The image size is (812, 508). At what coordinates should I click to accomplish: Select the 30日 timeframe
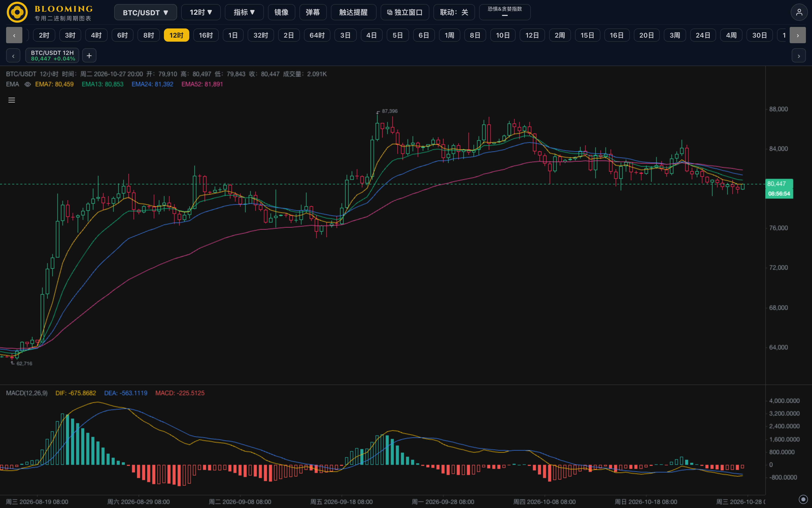coord(760,35)
